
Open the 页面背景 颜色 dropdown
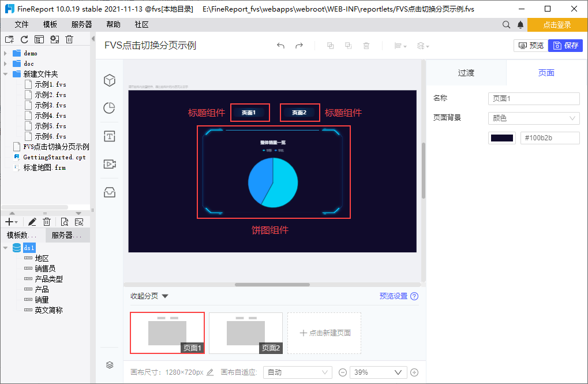coord(534,118)
